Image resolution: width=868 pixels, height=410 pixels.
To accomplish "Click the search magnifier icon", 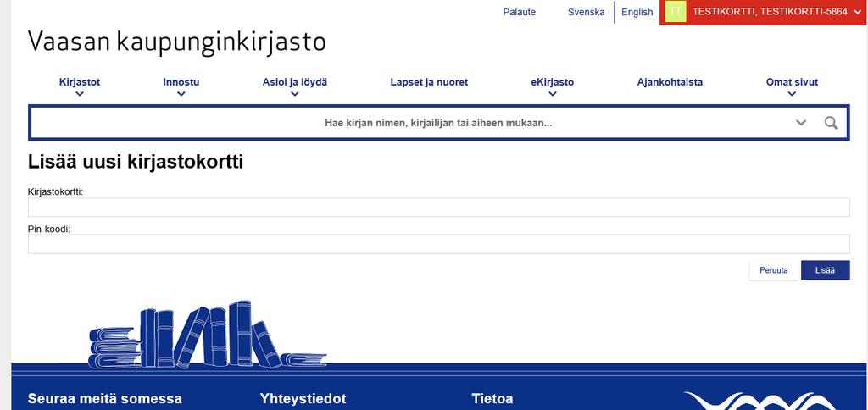I will (831, 122).
